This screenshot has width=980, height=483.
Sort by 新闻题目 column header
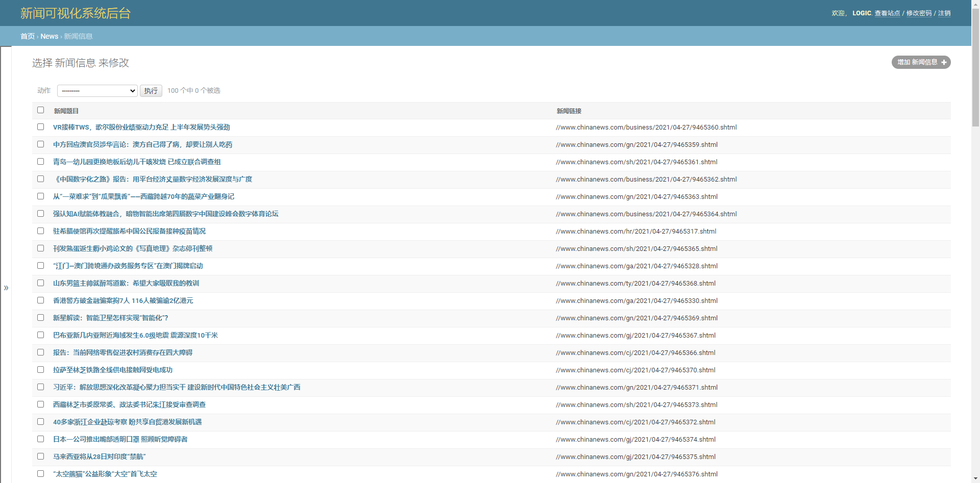66,111
